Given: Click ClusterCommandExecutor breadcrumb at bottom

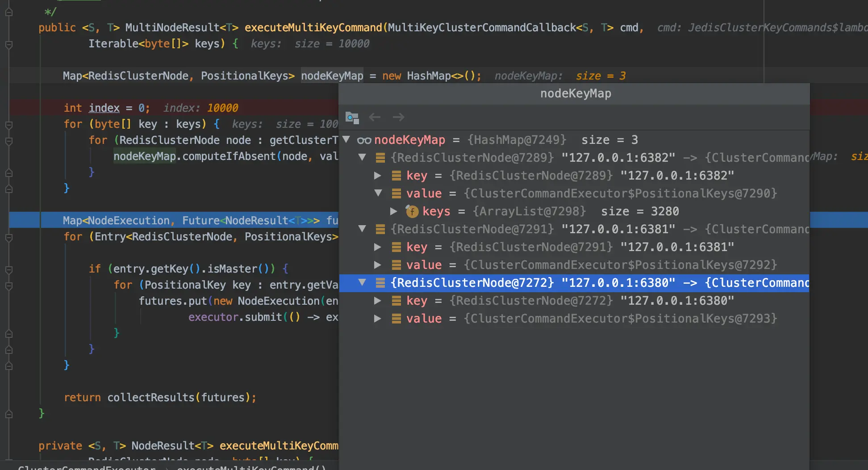Looking at the screenshot, I should [x=87, y=467].
